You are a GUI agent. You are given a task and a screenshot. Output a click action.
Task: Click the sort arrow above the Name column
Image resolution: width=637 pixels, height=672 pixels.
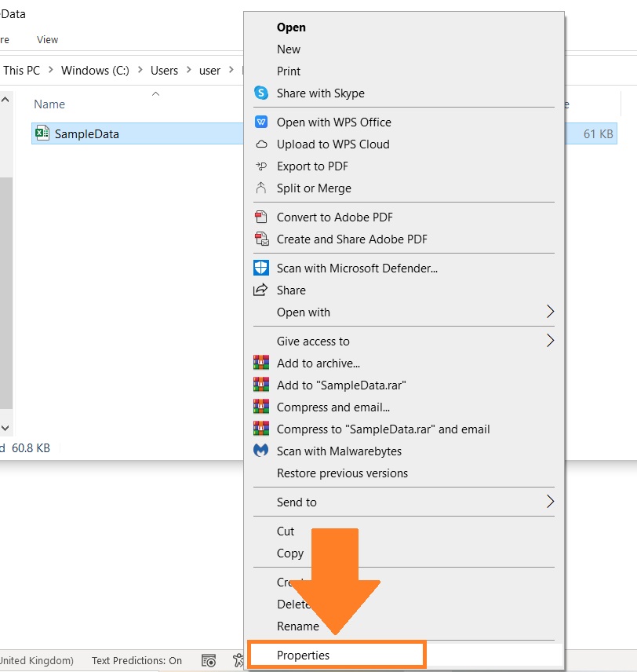coord(156,93)
